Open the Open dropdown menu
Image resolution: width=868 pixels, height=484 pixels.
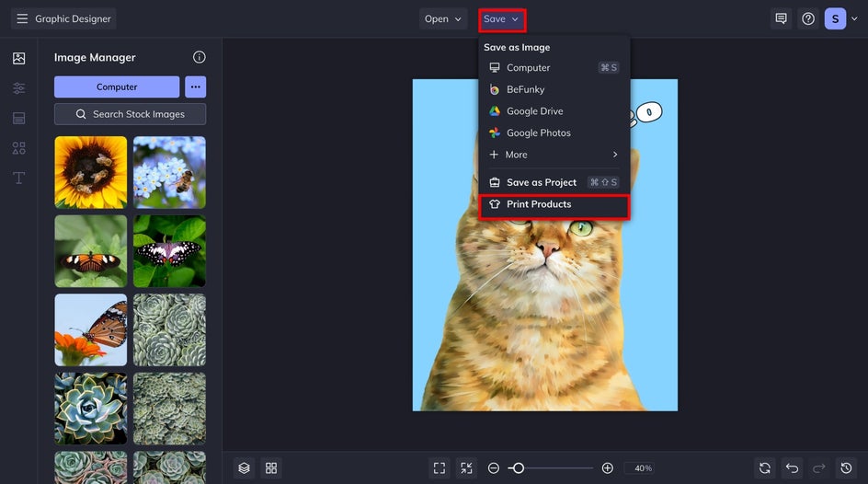coord(443,18)
